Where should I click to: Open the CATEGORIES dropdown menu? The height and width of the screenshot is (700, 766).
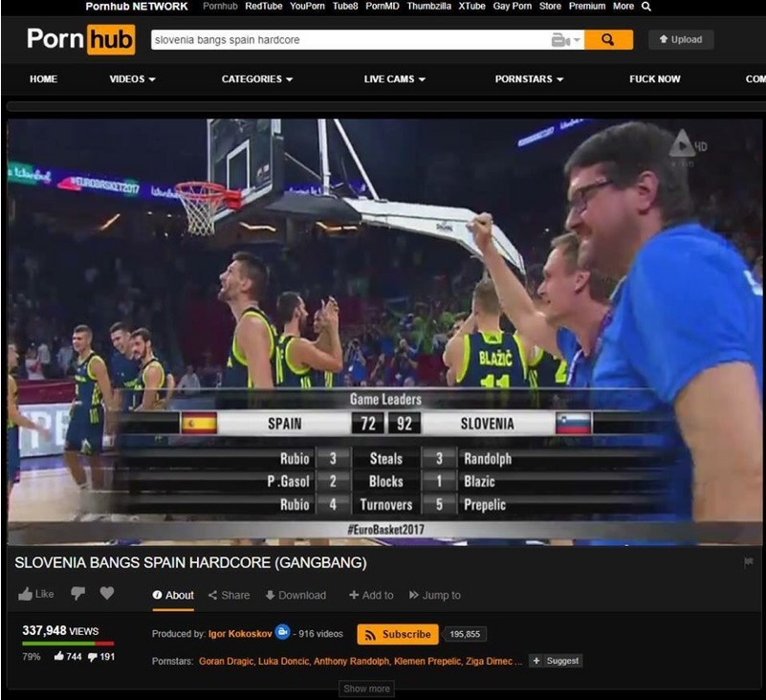click(x=257, y=79)
